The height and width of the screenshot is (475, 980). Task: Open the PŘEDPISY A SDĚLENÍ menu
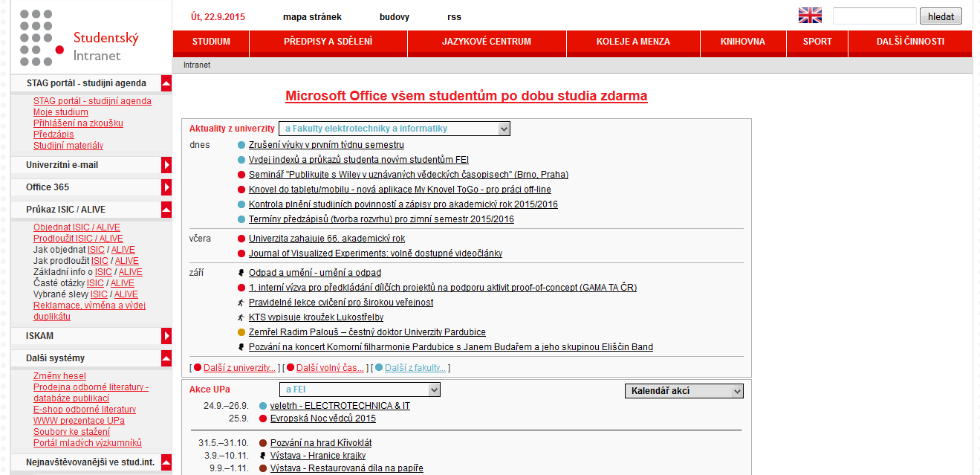328,42
